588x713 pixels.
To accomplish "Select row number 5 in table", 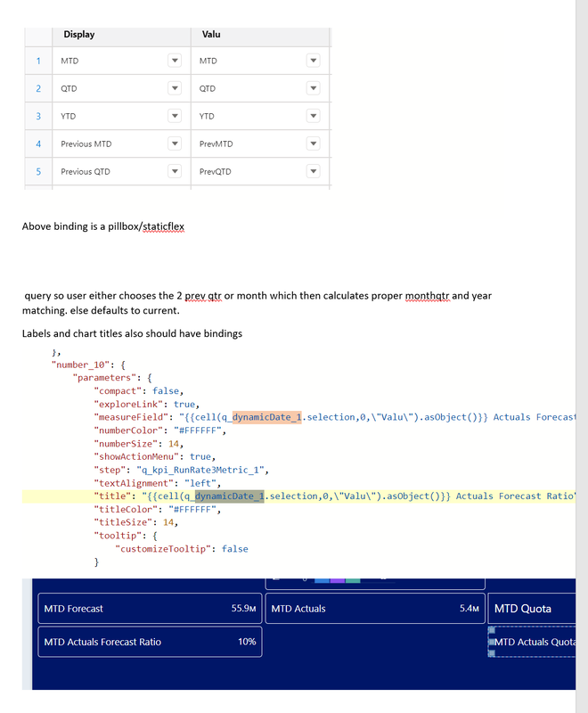I will coord(38,171).
